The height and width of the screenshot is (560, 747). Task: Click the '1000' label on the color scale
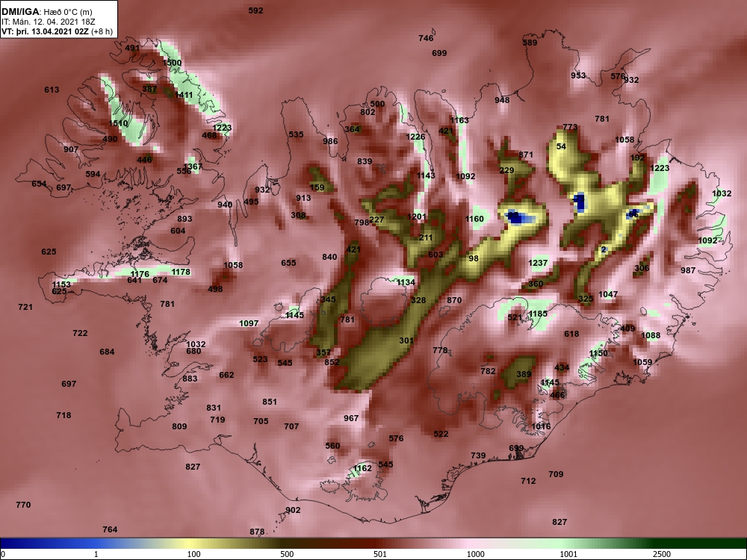[475, 554]
